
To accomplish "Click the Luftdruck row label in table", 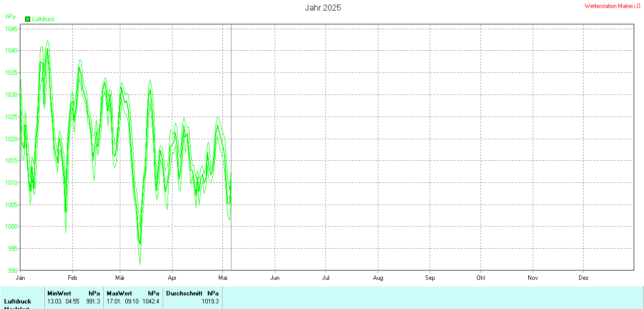I will pos(18,301).
